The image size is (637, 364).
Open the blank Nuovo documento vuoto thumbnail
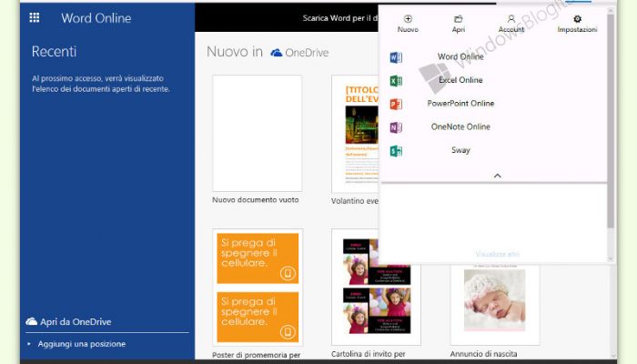point(258,133)
